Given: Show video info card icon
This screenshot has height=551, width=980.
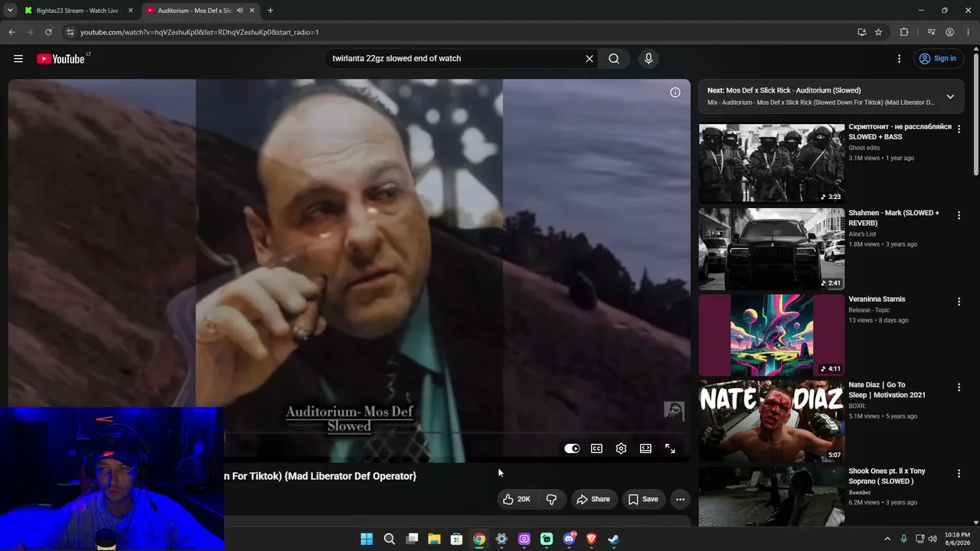Looking at the screenshot, I should coord(675,93).
